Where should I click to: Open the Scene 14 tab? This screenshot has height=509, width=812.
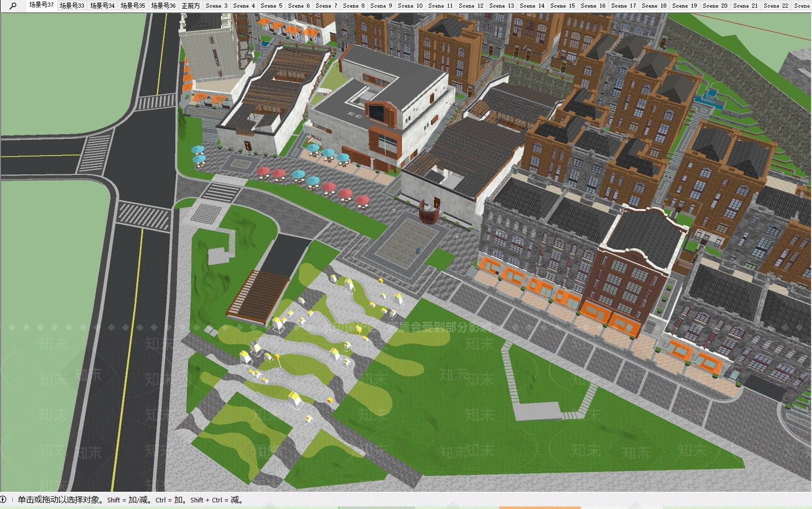point(531,6)
